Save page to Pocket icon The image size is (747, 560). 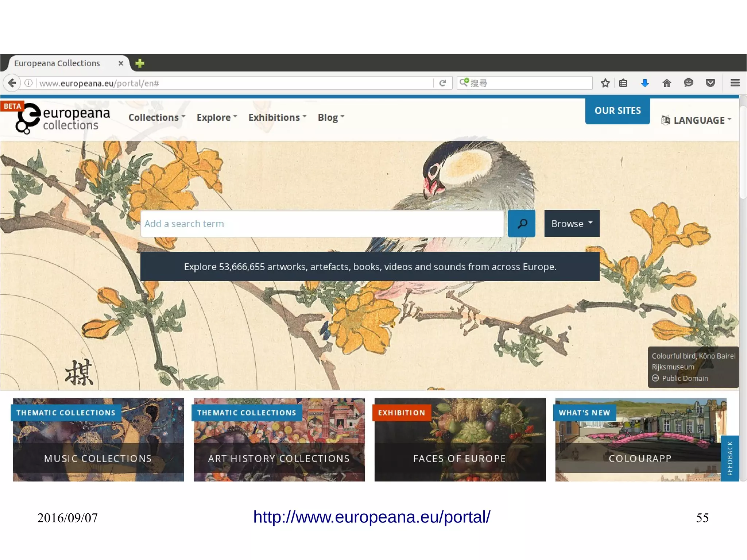pyautogui.click(x=710, y=83)
